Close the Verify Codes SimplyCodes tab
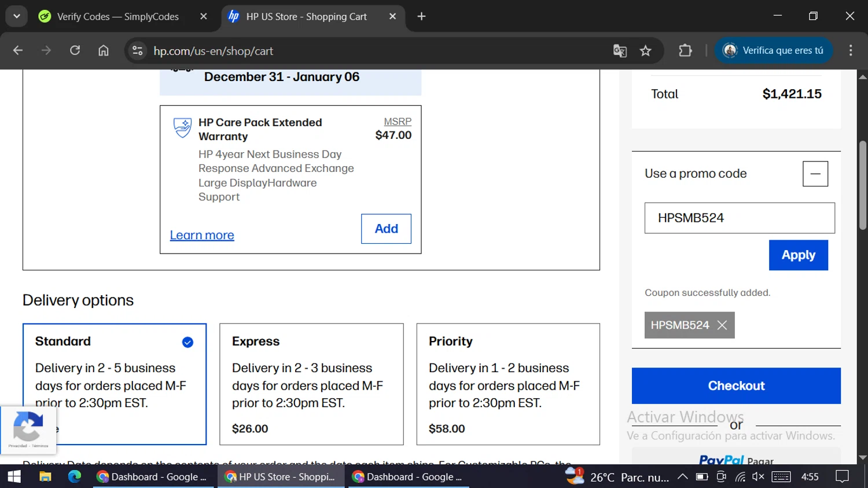The height and width of the screenshot is (488, 868). pyautogui.click(x=204, y=17)
